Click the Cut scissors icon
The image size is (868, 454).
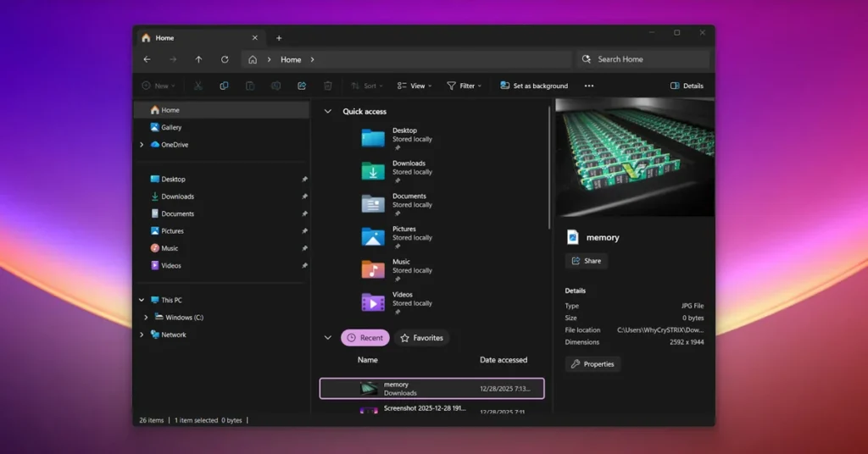198,86
